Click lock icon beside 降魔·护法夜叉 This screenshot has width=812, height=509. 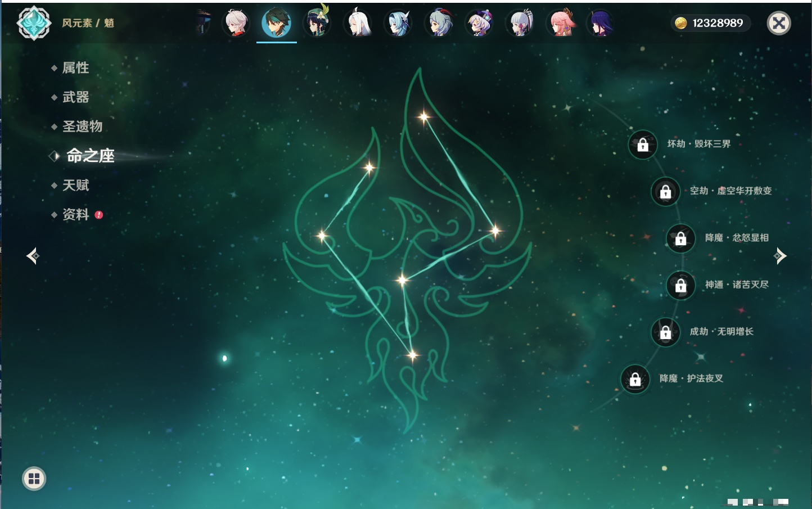pyautogui.click(x=635, y=379)
